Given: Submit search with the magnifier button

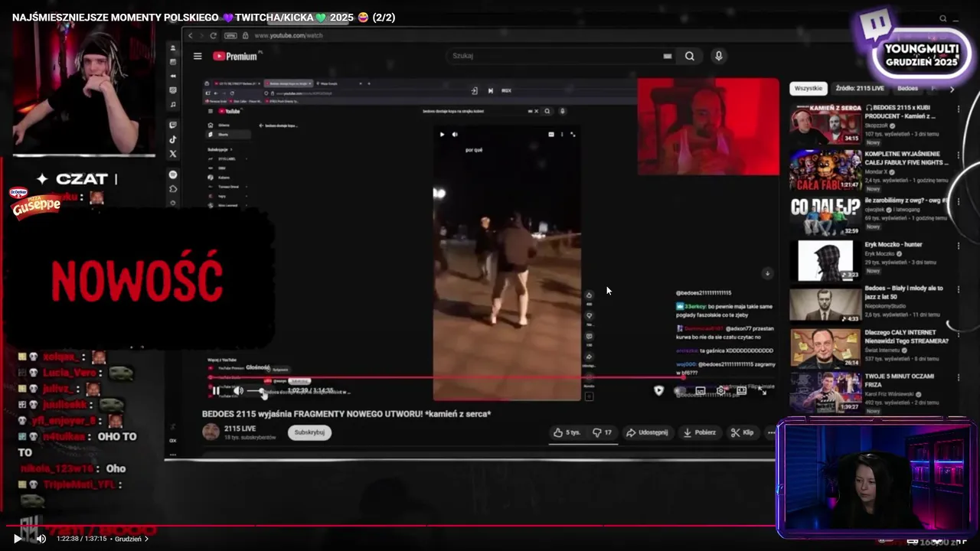Looking at the screenshot, I should pyautogui.click(x=689, y=56).
